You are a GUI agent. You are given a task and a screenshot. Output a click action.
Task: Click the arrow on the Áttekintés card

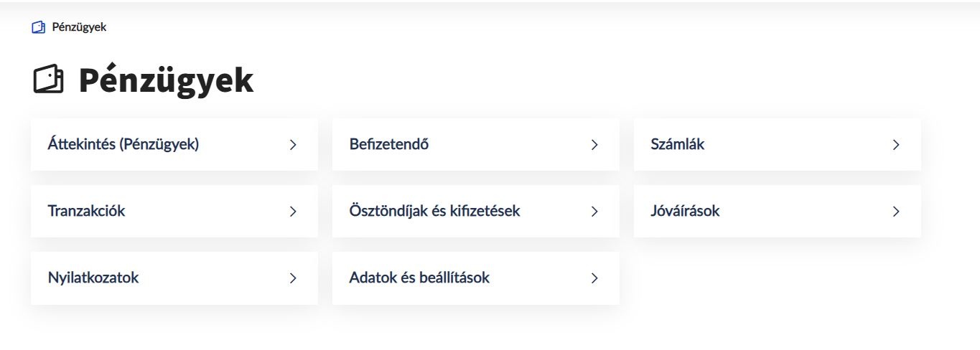[293, 145]
